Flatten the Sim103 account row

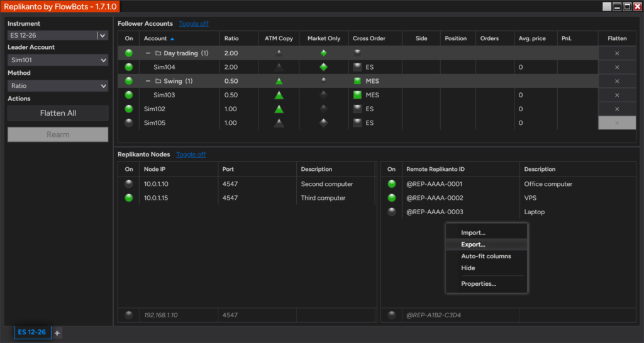coord(617,95)
